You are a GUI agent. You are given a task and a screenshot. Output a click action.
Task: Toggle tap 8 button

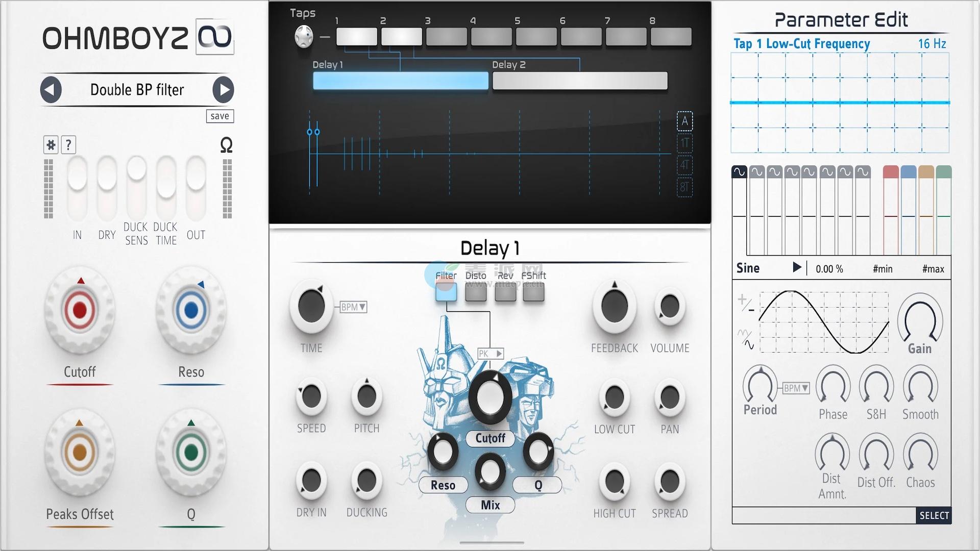[x=671, y=37]
